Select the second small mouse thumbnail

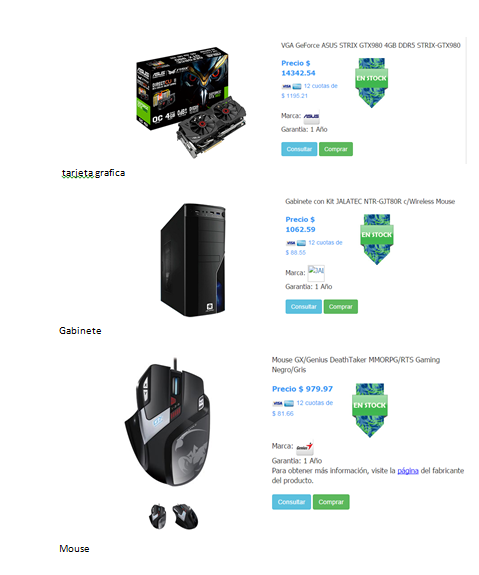185,516
